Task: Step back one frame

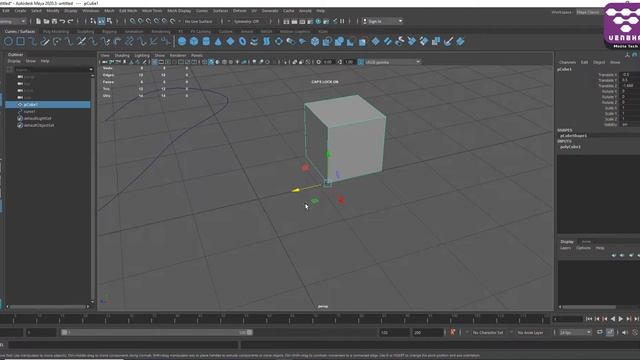Action: [597, 319]
